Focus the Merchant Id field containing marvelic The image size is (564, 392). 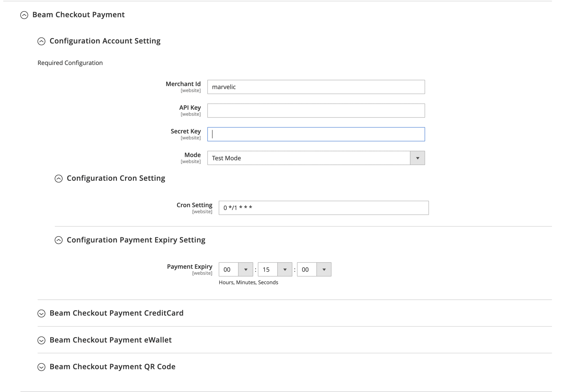(x=316, y=87)
